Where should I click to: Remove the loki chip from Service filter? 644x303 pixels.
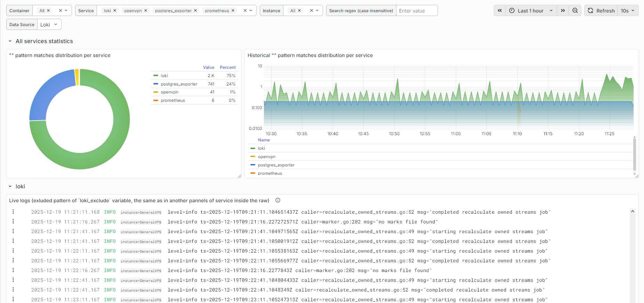[x=115, y=10]
